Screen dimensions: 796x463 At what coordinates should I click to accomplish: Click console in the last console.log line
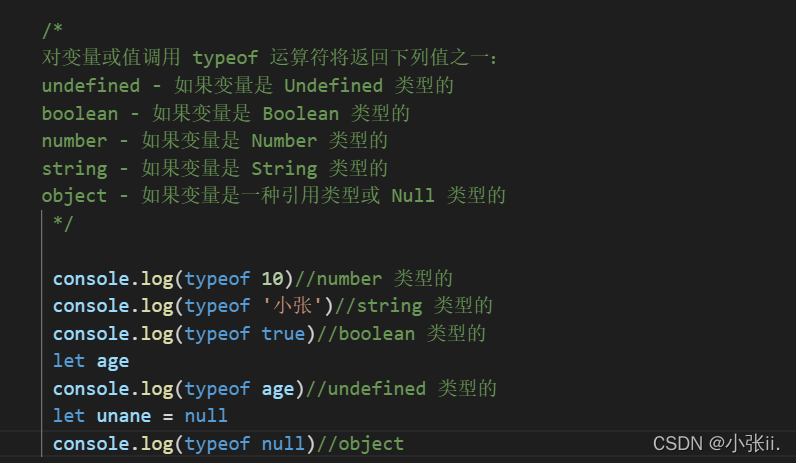tap(91, 444)
